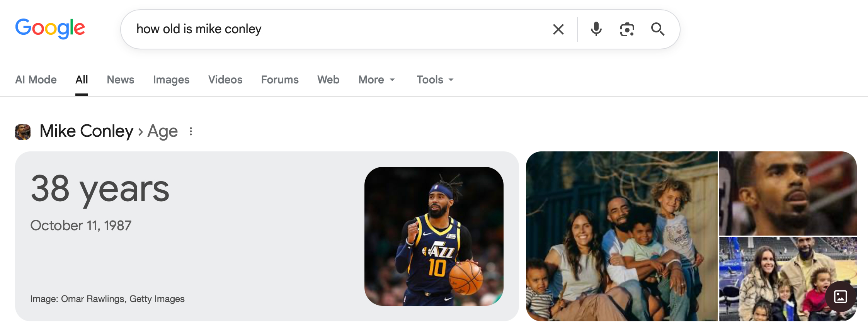Click in the search input field
Screen dimensions: 868x336
click(x=340, y=29)
